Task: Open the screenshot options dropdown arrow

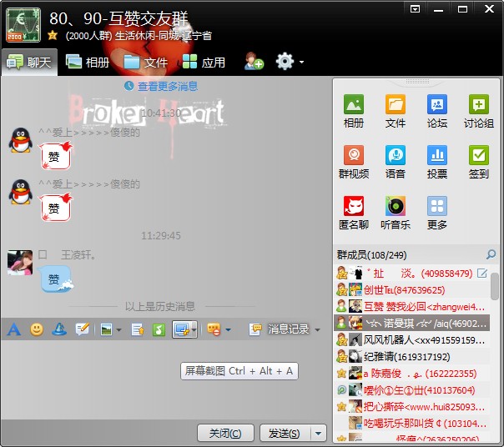Action: 194,329
